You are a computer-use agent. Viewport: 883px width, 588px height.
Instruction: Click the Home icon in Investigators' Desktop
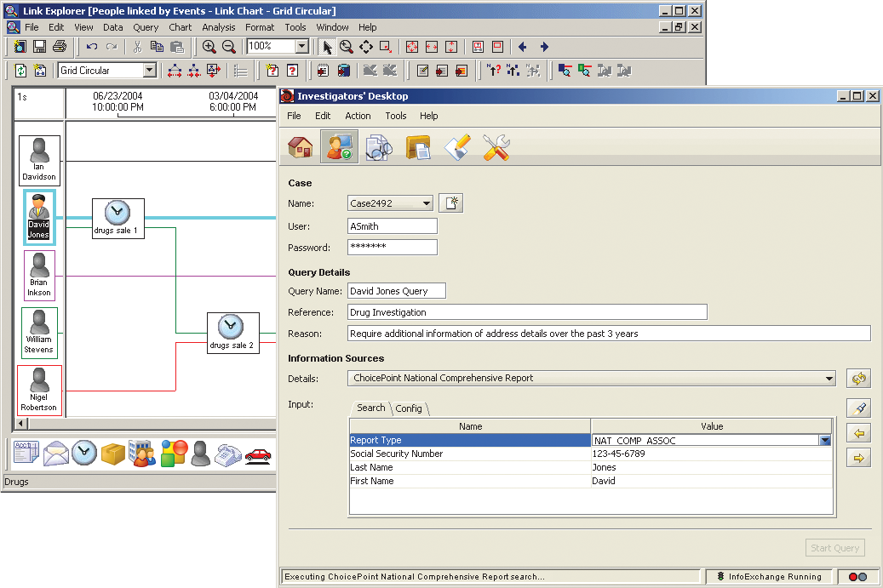[x=301, y=147]
